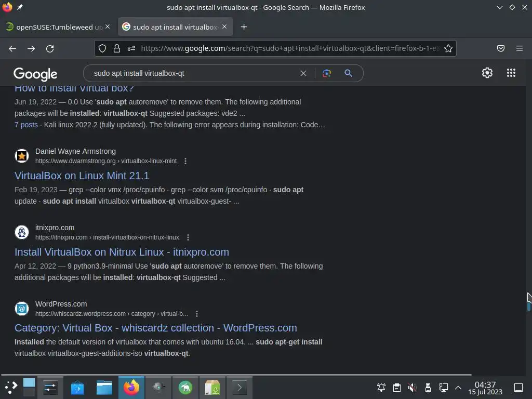
Task: Open notifications bell in system tray
Action: click(x=381, y=388)
